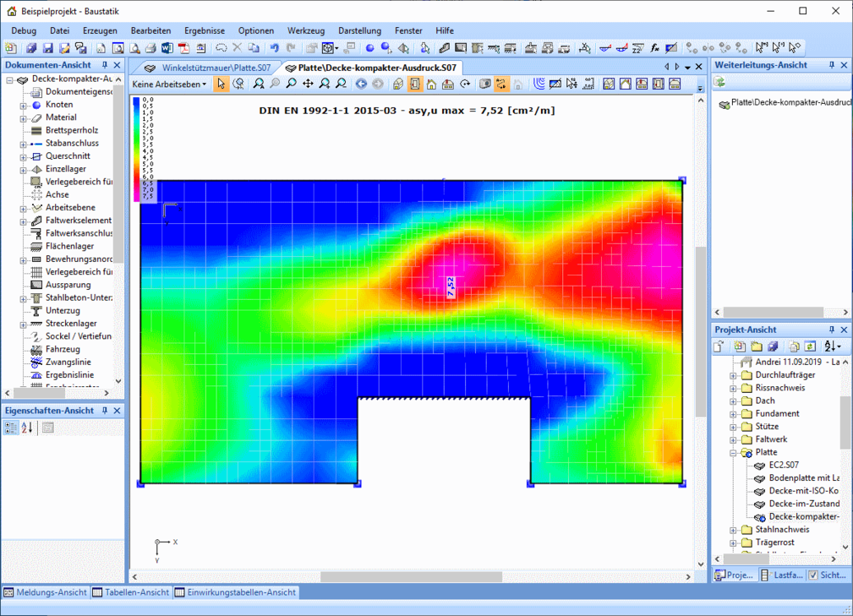Toggle the arrow selection pointer tool

[221, 84]
